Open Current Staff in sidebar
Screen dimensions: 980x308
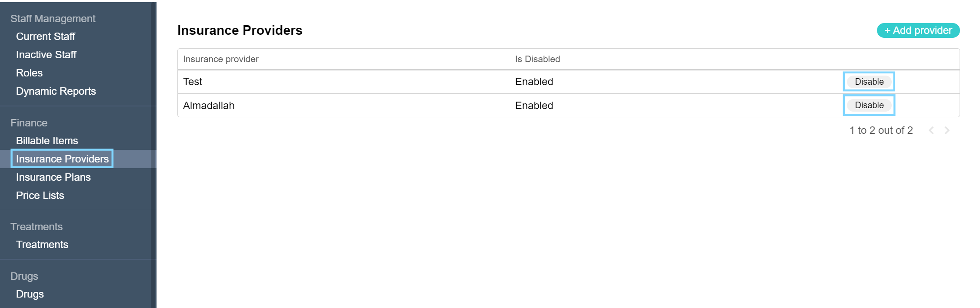[x=46, y=36]
